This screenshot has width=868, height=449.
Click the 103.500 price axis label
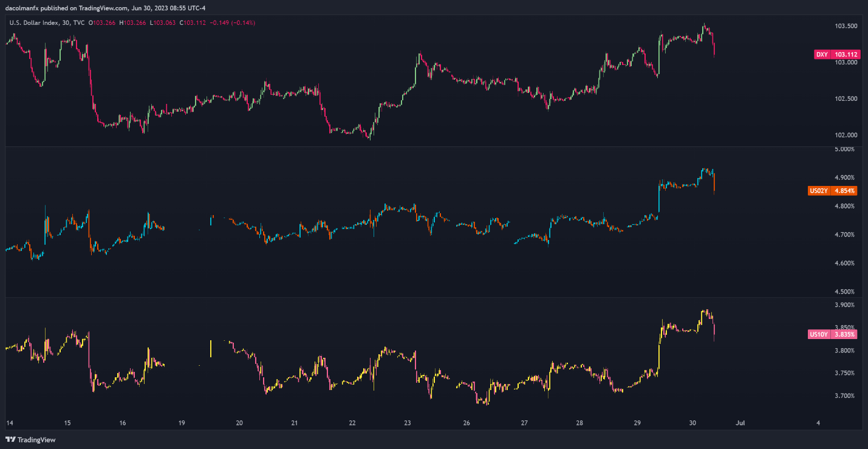pyautogui.click(x=846, y=26)
